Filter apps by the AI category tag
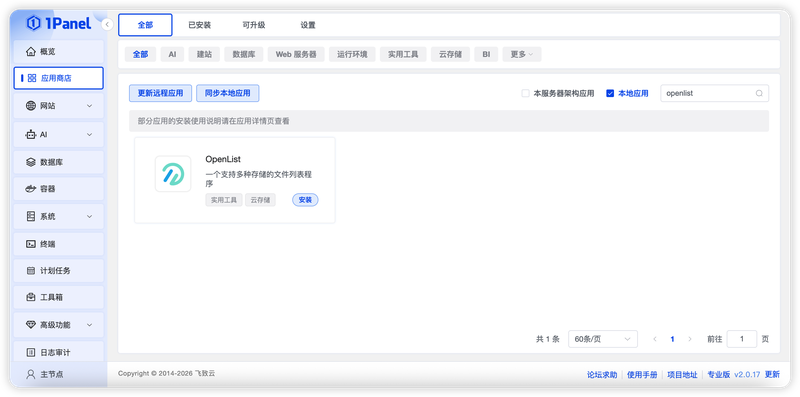This screenshot has height=397, width=800. click(x=172, y=54)
